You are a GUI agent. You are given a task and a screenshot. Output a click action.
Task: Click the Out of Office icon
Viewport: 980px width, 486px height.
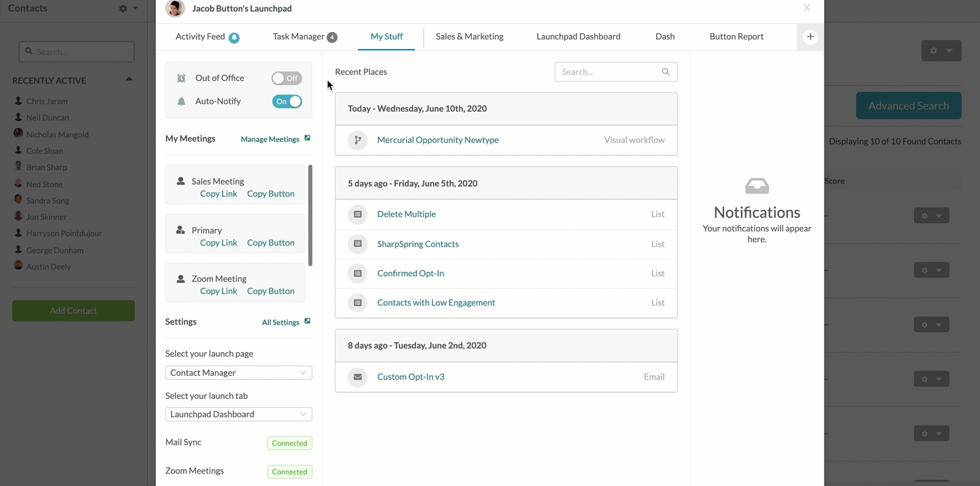[181, 78]
